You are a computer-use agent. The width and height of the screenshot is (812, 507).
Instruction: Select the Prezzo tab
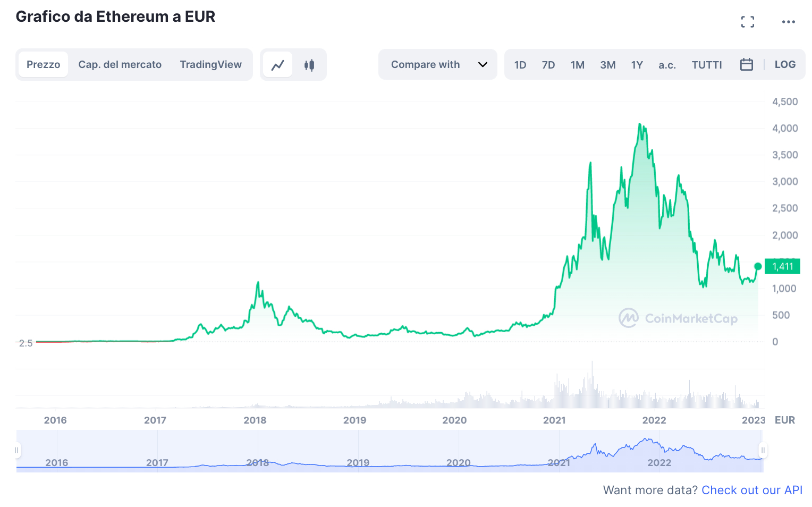[x=43, y=64]
